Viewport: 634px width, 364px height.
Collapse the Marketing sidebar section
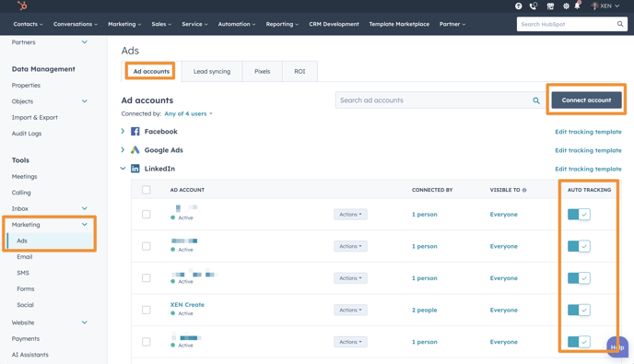click(x=84, y=225)
